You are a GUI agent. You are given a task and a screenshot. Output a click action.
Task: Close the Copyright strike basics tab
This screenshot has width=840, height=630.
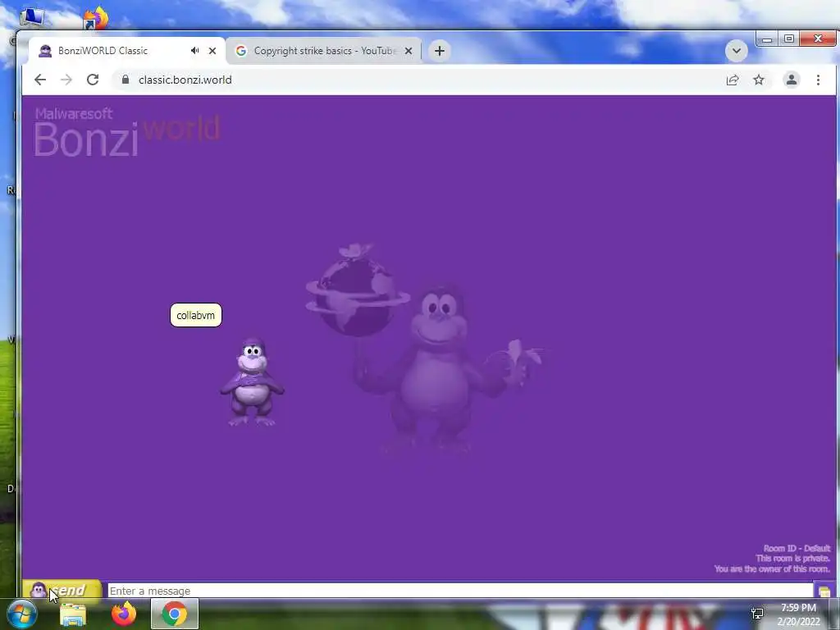coord(409,51)
